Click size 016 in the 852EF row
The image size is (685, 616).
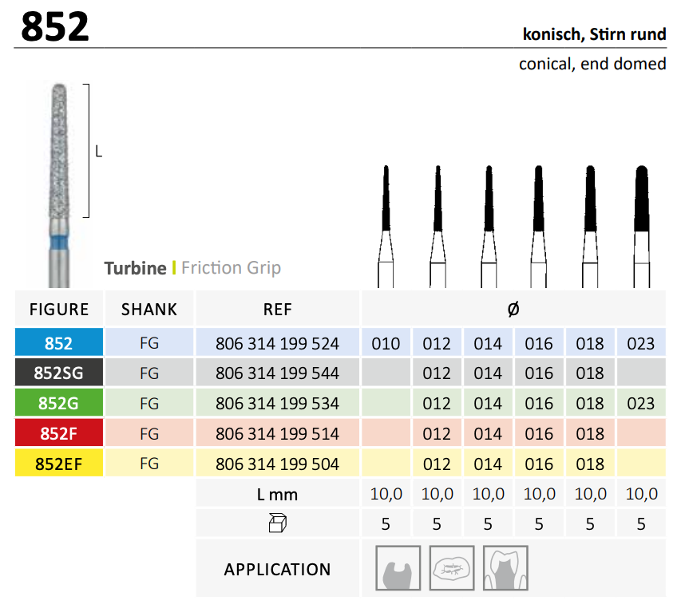point(539,464)
